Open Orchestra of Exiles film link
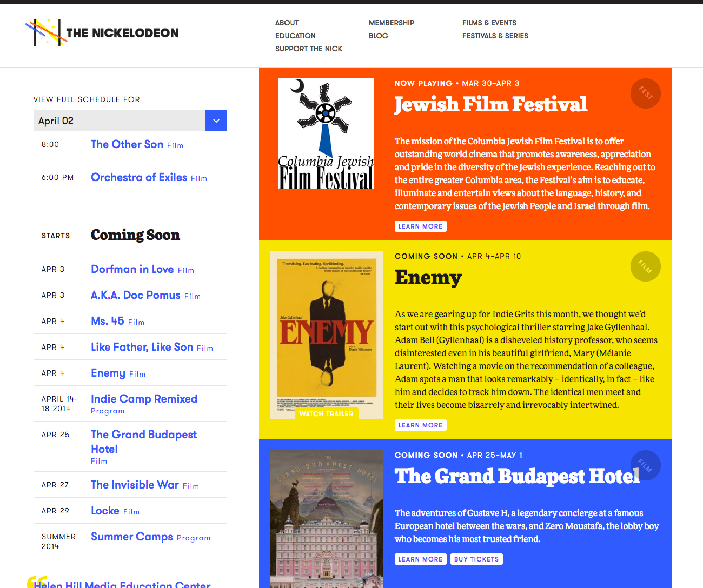This screenshot has height=588, width=703. pyautogui.click(x=139, y=177)
